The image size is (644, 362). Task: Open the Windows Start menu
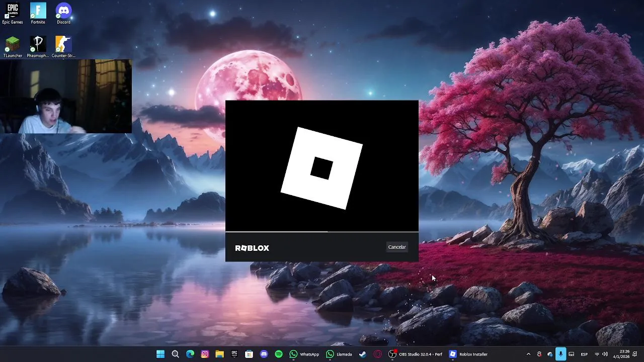pos(160,354)
